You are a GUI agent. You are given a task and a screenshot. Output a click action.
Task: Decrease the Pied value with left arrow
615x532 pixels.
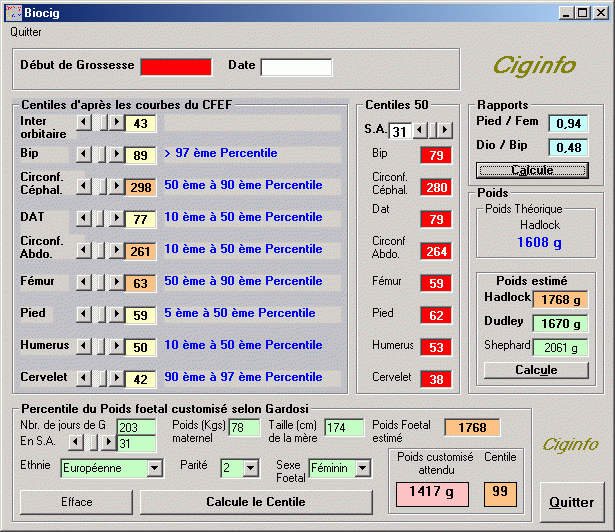coord(84,315)
